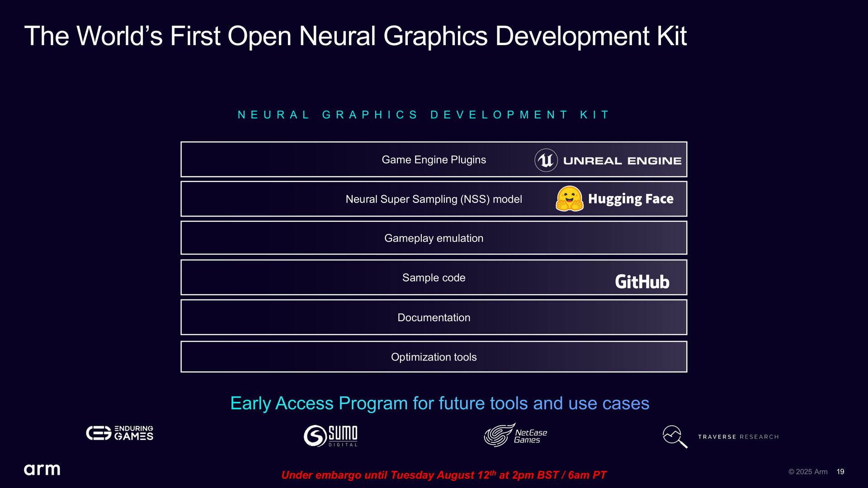Select the Optimization tools label
The width and height of the screenshot is (868, 488).
tap(434, 357)
